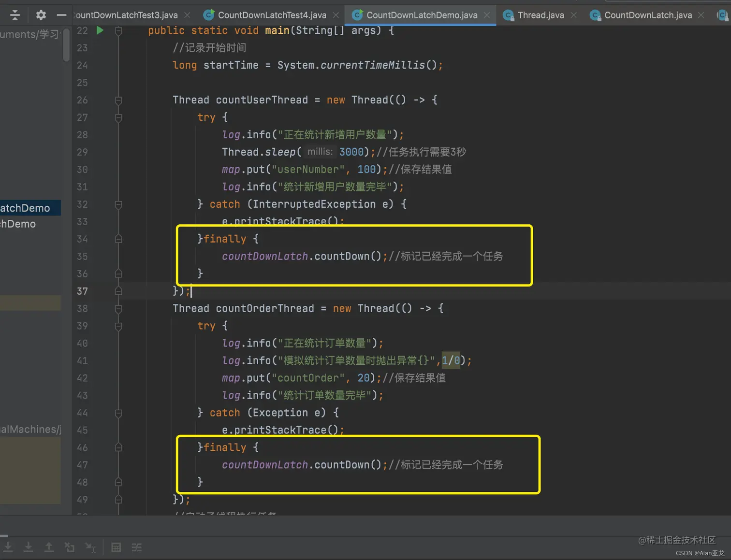Close the Thread.java tab
The height and width of the screenshot is (560, 731).
pyautogui.click(x=573, y=15)
